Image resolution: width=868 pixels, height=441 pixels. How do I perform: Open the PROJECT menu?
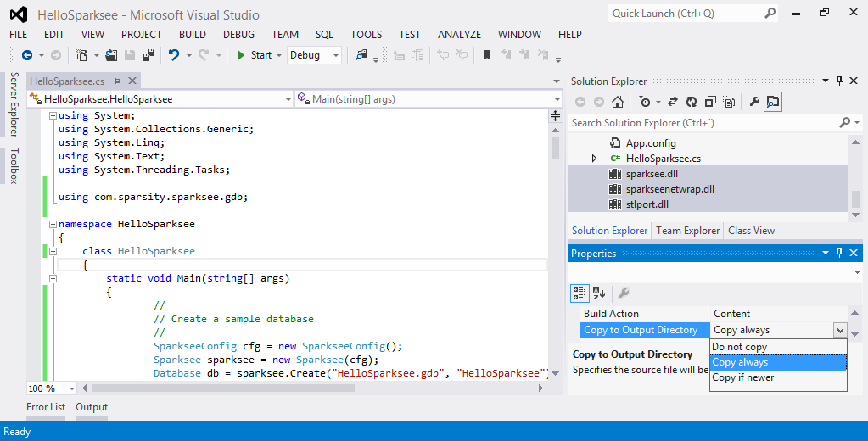(142, 34)
